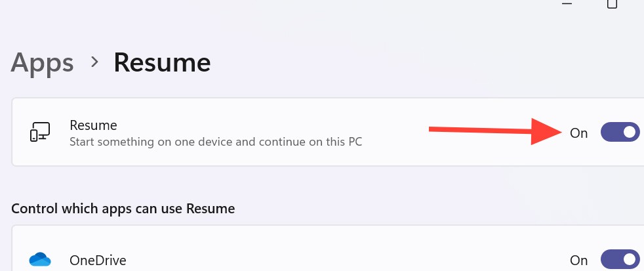Viewport: 644px width, 271px height.
Task: Click the On label beside OneDrive toggle
Action: tap(578, 261)
